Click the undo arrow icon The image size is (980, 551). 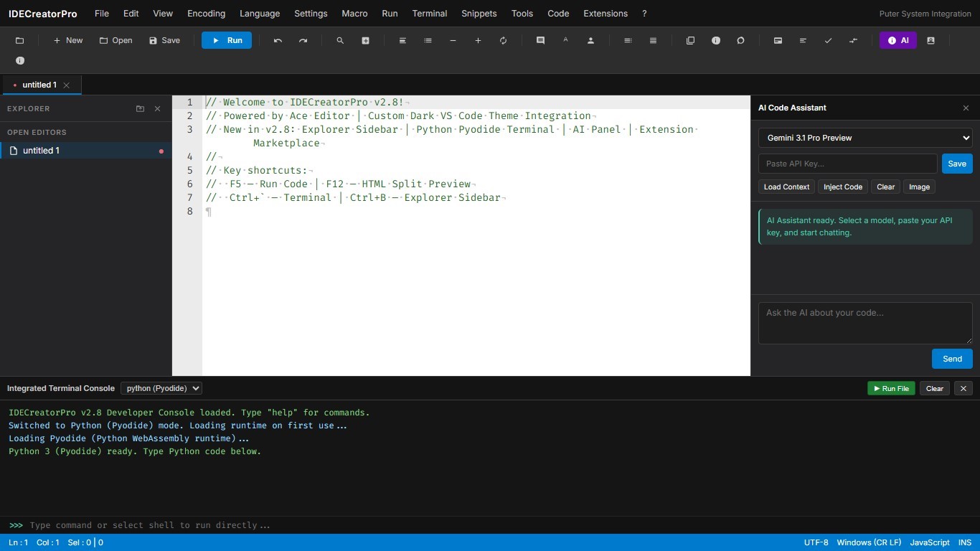[x=278, y=41]
